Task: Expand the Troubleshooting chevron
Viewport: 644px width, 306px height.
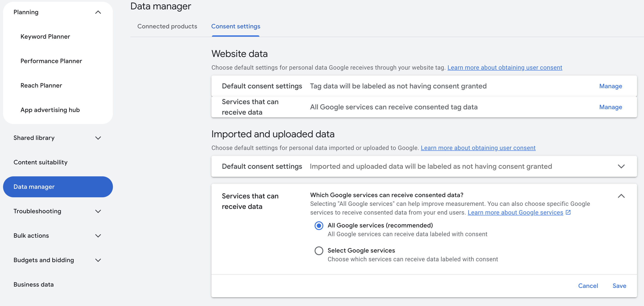Action: [98, 211]
